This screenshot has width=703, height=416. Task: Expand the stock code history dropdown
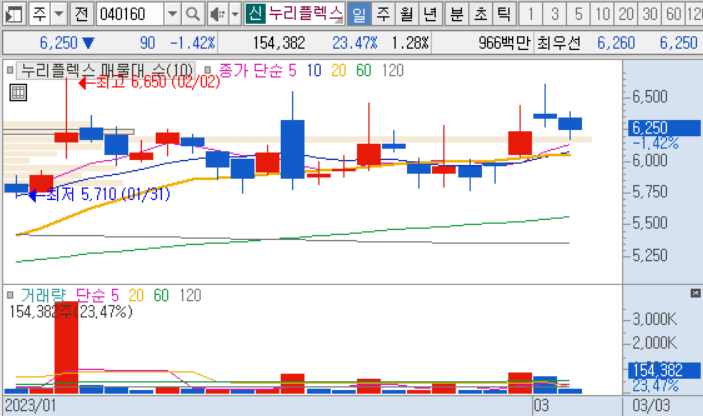tap(172, 14)
